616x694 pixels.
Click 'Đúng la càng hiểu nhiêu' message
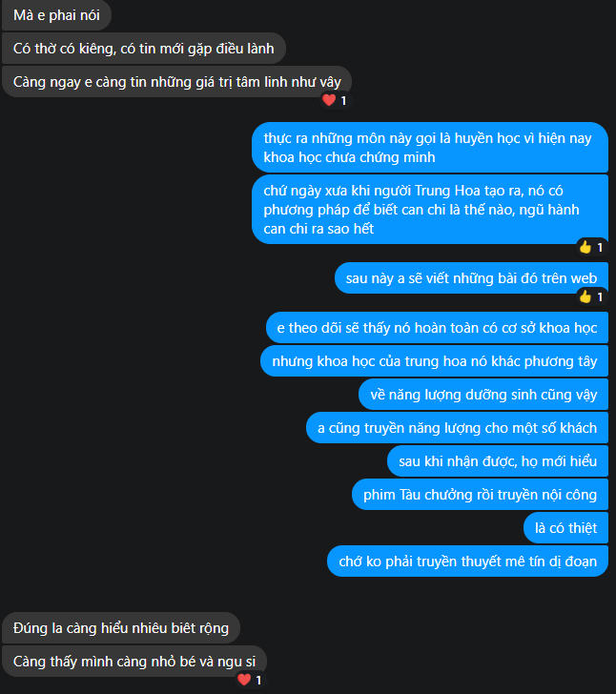click(121, 628)
